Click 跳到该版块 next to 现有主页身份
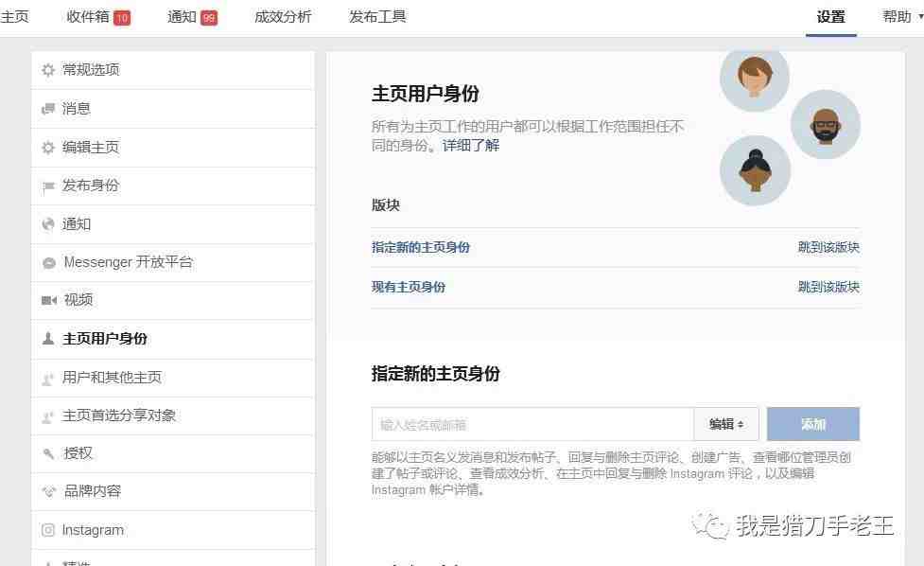Image resolution: width=924 pixels, height=566 pixels. (828, 287)
